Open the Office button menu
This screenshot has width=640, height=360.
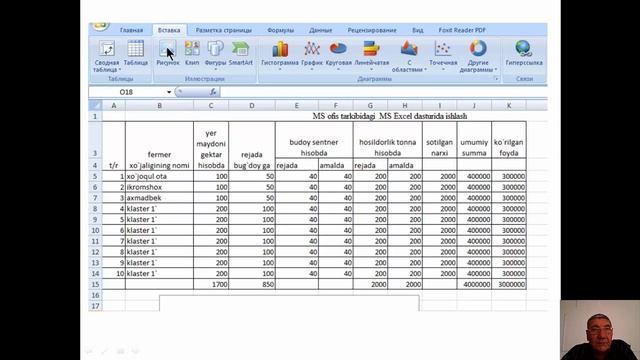[x=100, y=27]
